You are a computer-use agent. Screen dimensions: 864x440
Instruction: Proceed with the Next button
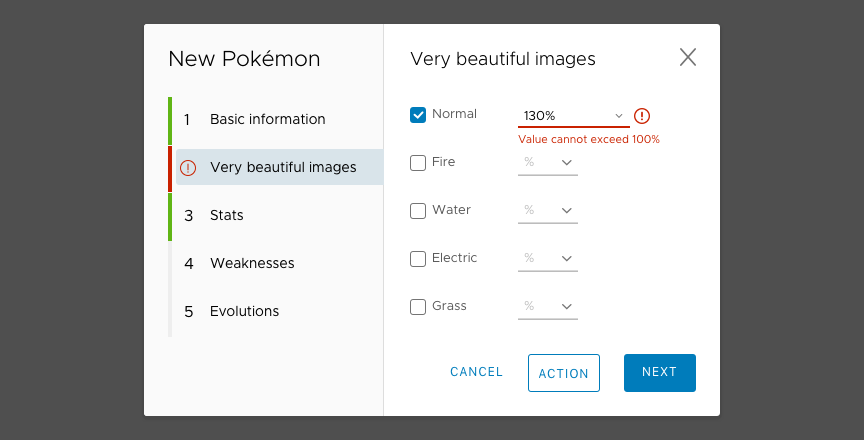[x=660, y=372]
